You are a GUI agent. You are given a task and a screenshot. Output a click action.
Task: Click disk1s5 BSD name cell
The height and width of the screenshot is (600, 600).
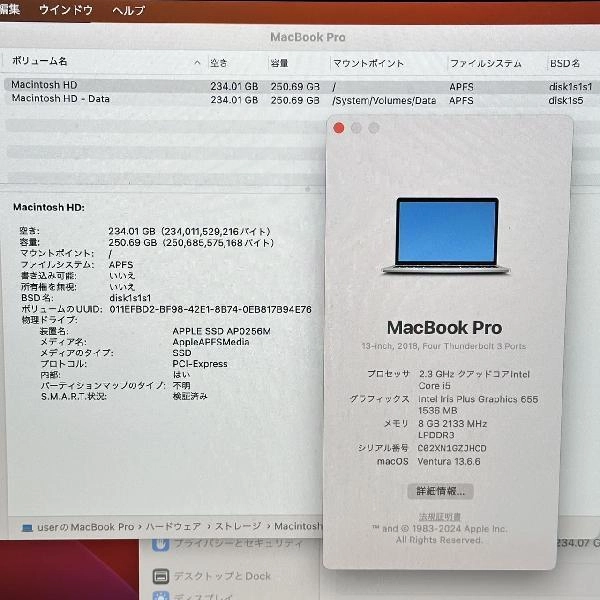[566, 100]
